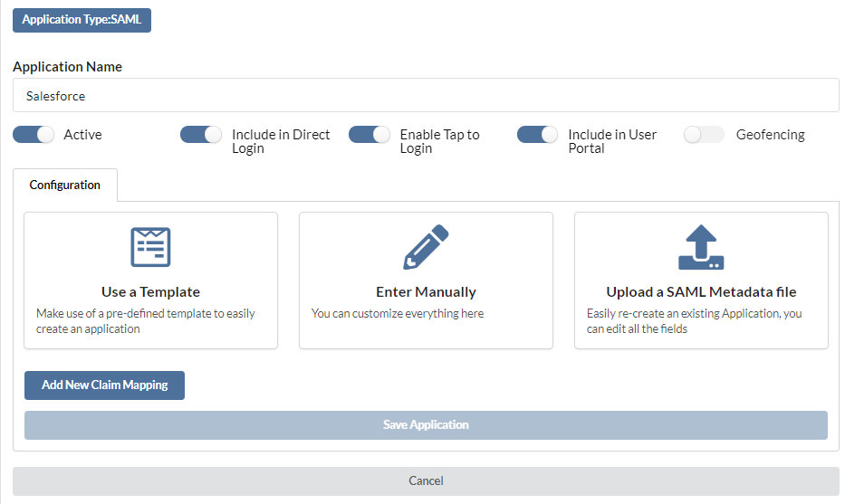Enable the Geofencing toggle
This screenshot has height=504, width=845.
[x=704, y=135]
